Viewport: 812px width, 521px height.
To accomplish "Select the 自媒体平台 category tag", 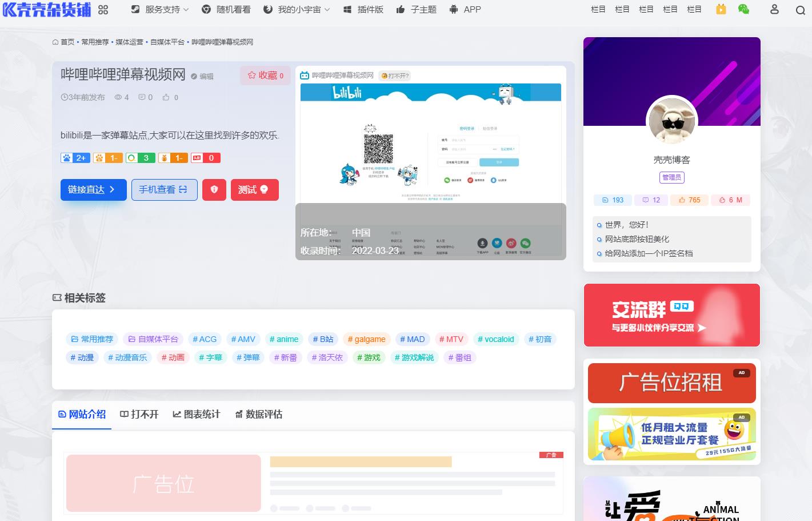I will pos(153,339).
